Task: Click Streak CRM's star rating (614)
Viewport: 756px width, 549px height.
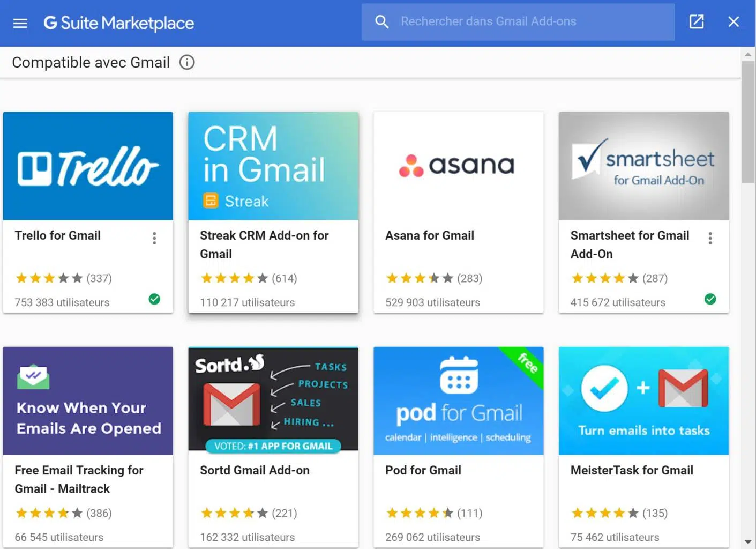Action: coord(249,278)
